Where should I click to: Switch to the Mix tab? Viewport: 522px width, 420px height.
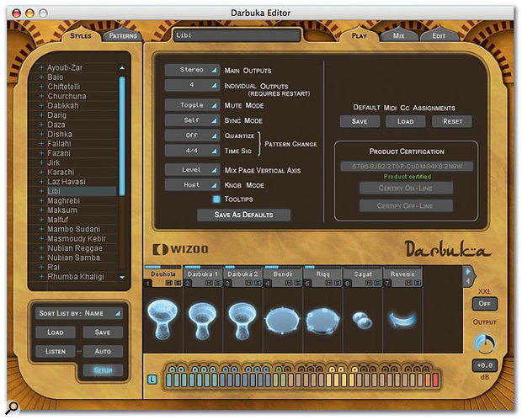click(398, 35)
